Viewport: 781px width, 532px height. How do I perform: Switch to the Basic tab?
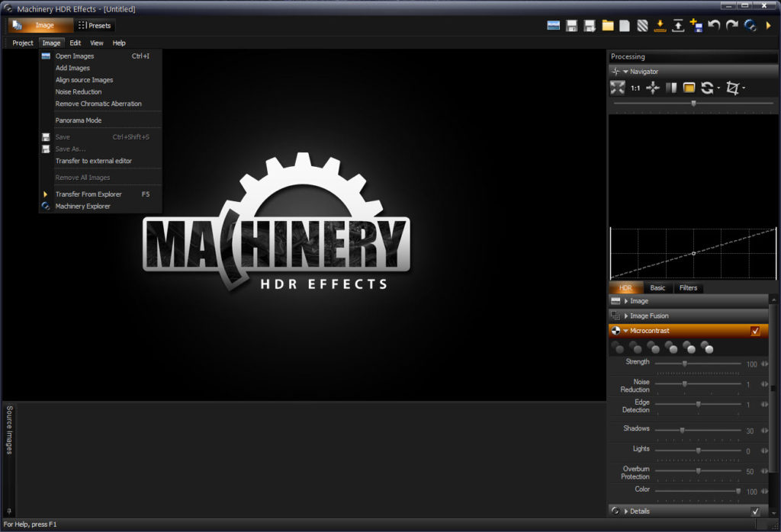tap(657, 288)
